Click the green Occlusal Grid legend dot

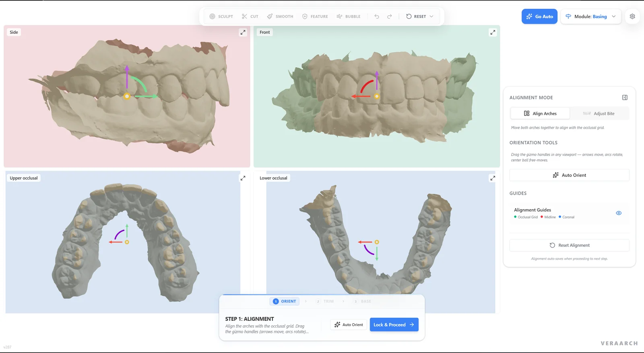pyautogui.click(x=515, y=217)
